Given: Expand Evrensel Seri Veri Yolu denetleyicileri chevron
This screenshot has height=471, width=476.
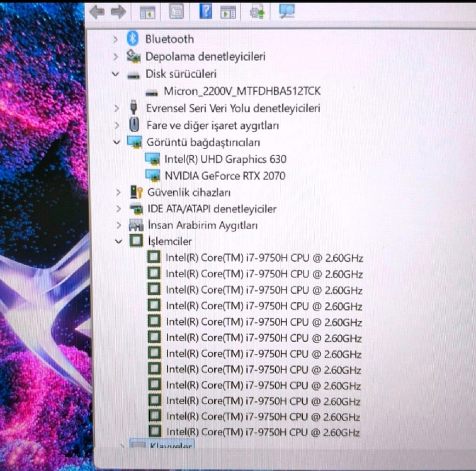Looking at the screenshot, I should pyautogui.click(x=116, y=108).
